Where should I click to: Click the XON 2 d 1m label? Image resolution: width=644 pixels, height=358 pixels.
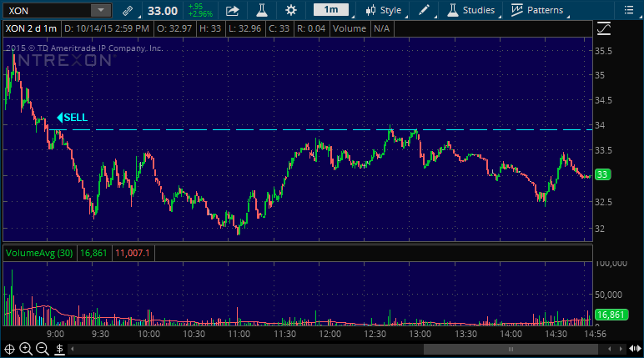click(x=31, y=28)
